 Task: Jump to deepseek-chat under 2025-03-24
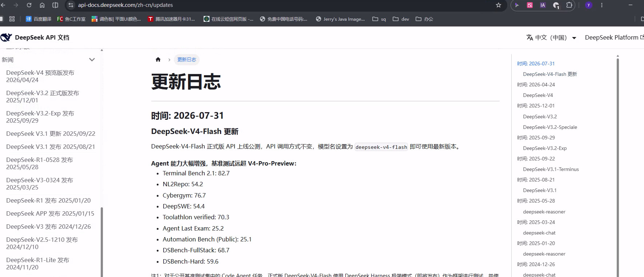(x=539, y=233)
